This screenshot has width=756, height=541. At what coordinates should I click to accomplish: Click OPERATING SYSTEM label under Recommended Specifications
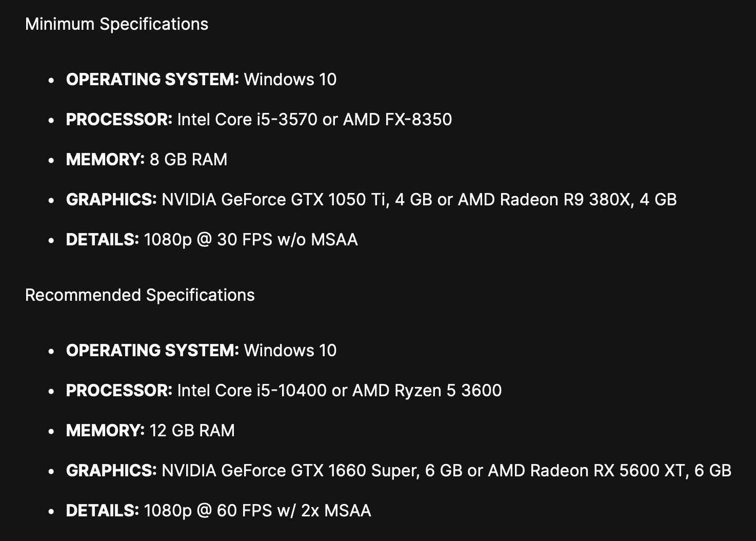coord(152,351)
